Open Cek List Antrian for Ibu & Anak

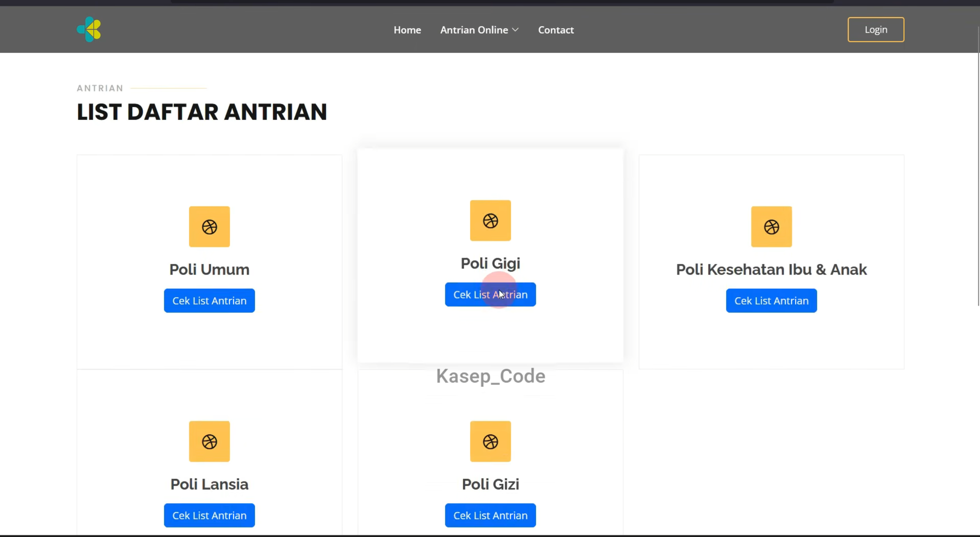(771, 301)
